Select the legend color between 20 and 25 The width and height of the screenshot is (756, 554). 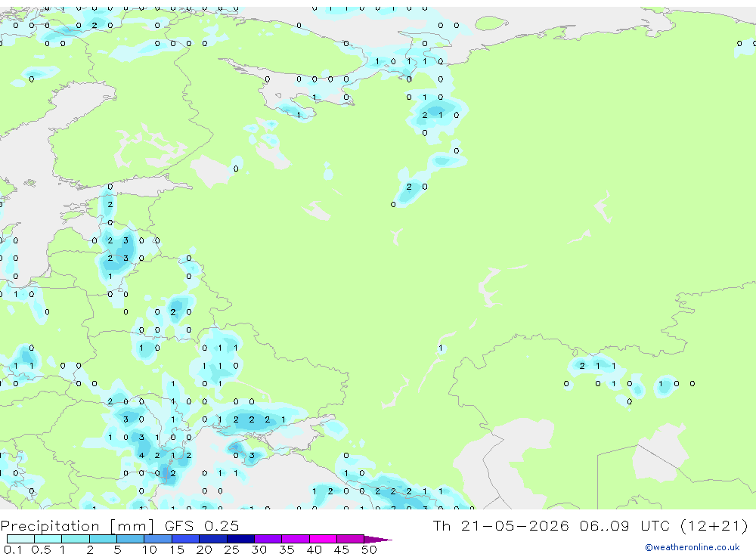click(213, 539)
